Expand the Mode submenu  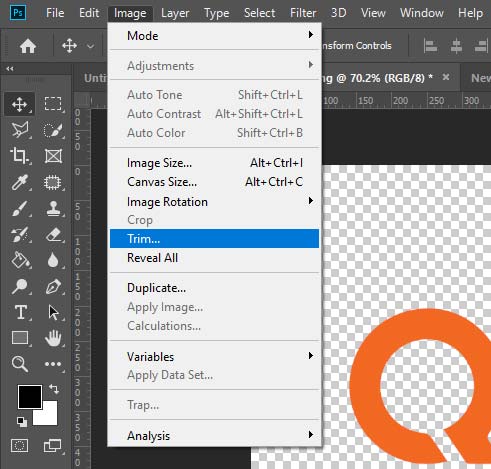click(x=214, y=36)
